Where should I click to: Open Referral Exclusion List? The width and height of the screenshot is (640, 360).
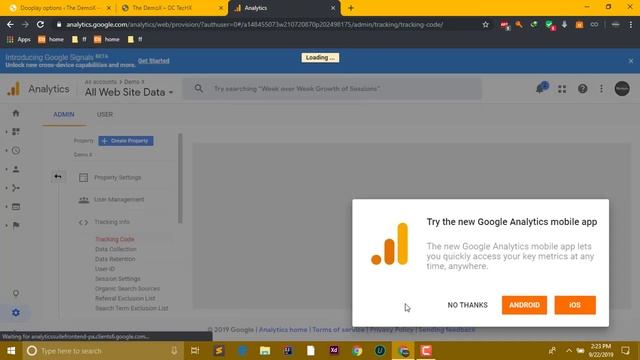point(125,298)
